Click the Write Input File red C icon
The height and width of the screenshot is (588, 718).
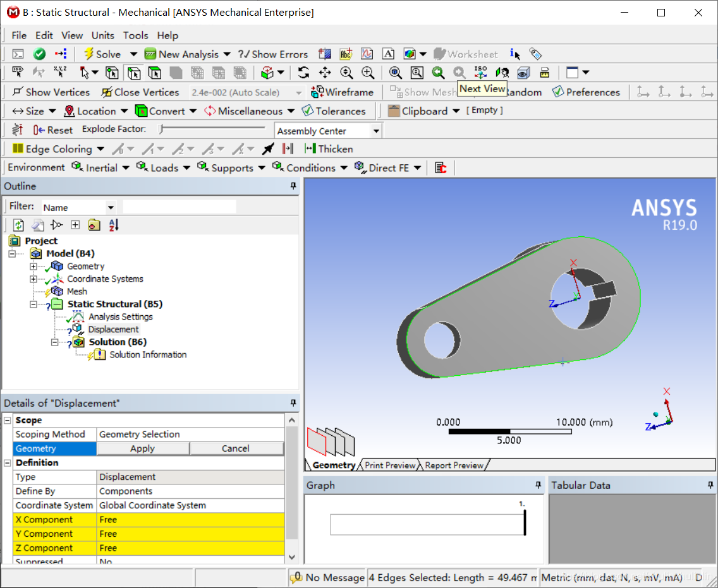[441, 167]
